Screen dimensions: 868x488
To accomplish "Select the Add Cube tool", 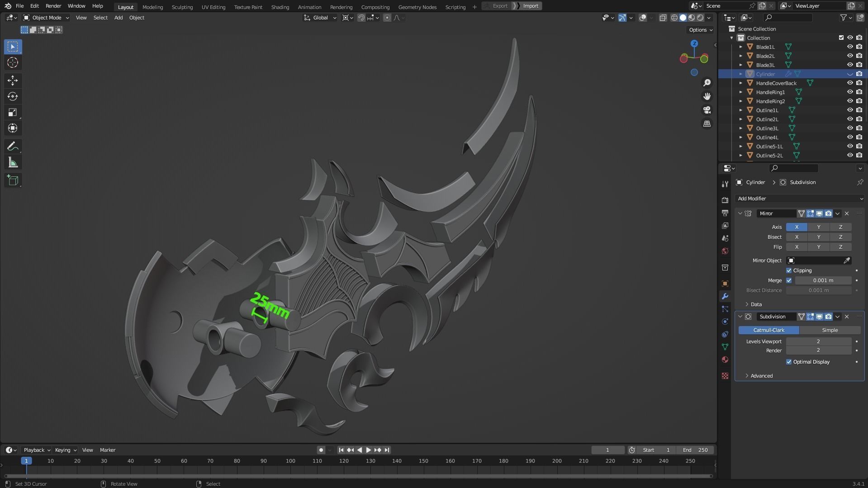I will coord(13,180).
